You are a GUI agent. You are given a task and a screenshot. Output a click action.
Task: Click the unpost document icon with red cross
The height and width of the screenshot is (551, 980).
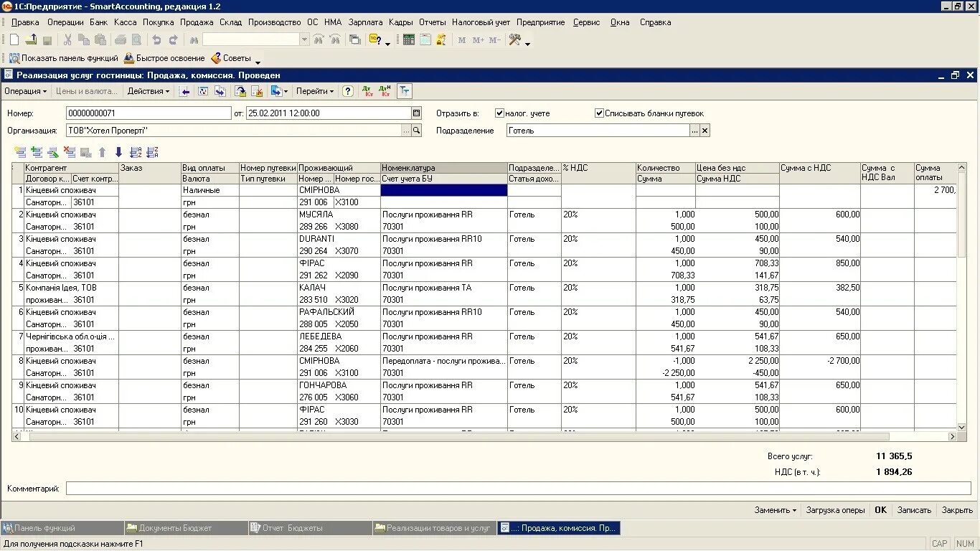tap(257, 91)
